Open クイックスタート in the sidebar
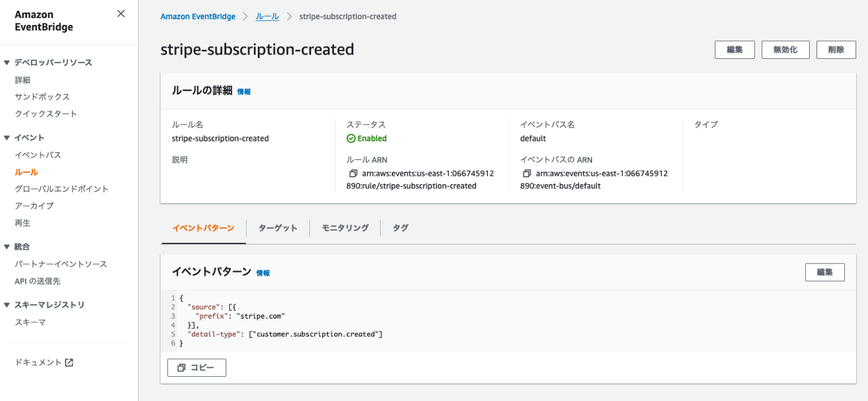Image resolution: width=868 pixels, height=401 pixels. coord(46,114)
